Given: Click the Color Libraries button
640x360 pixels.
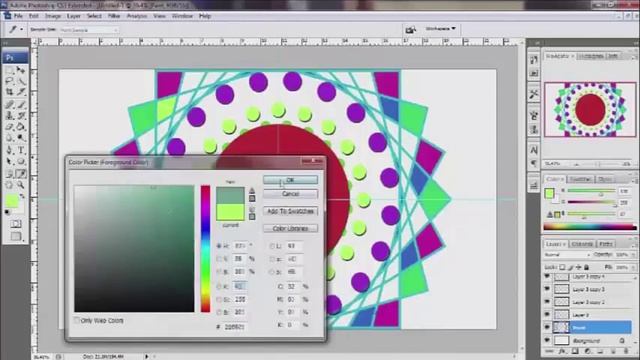Looking at the screenshot, I should point(290,228).
